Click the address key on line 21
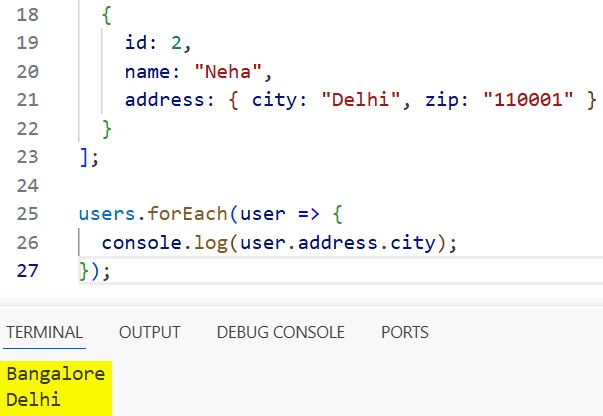Screen dimensions: 603x416 [165, 100]
